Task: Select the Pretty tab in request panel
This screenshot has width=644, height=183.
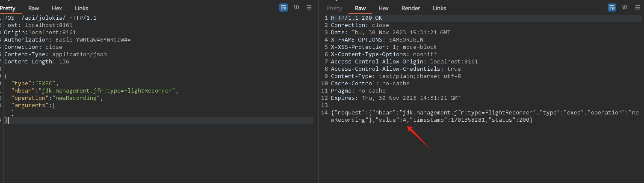Action: (x=8, y=8)
